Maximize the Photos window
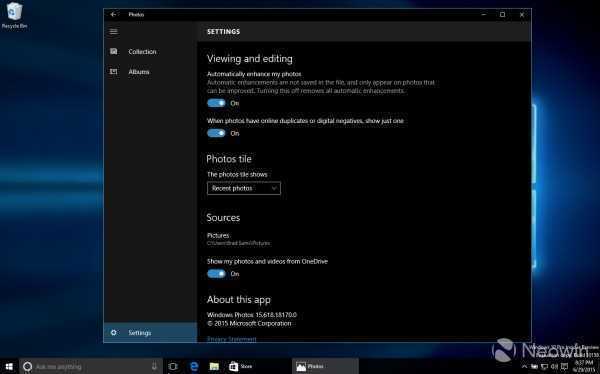The image size is (600, 374). tap(502, 15)
